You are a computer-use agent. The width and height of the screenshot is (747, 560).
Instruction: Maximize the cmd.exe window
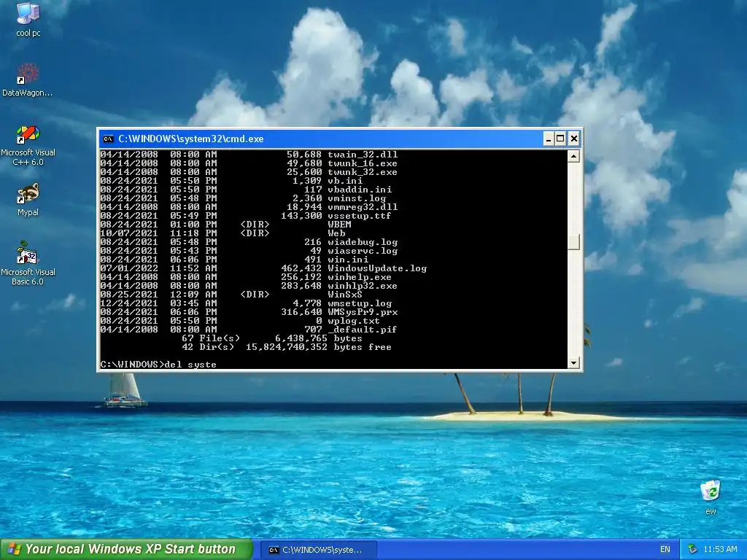point(561,139)
